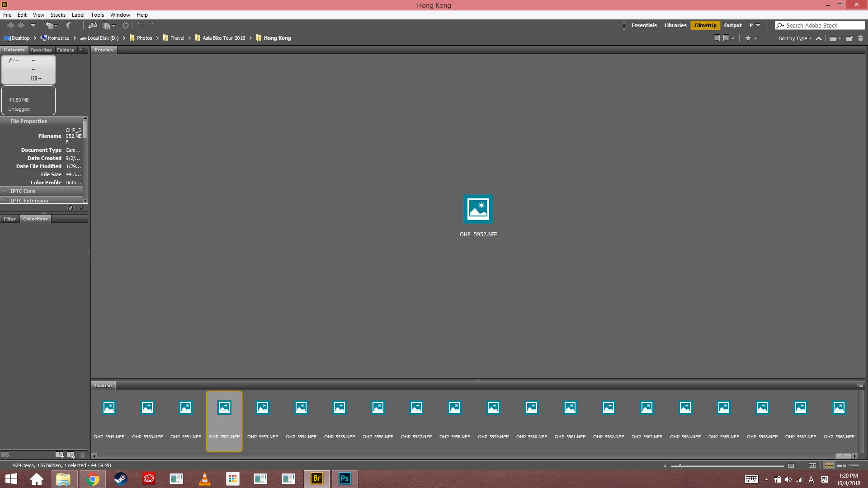Click the larger thumbnail size button
This screenshot has height=488, width=868.
791,465
